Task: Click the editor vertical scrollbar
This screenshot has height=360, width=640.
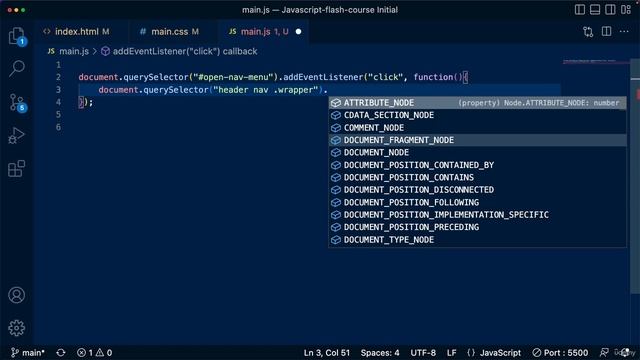Action: pyautogui.click(x=635, y=176)
